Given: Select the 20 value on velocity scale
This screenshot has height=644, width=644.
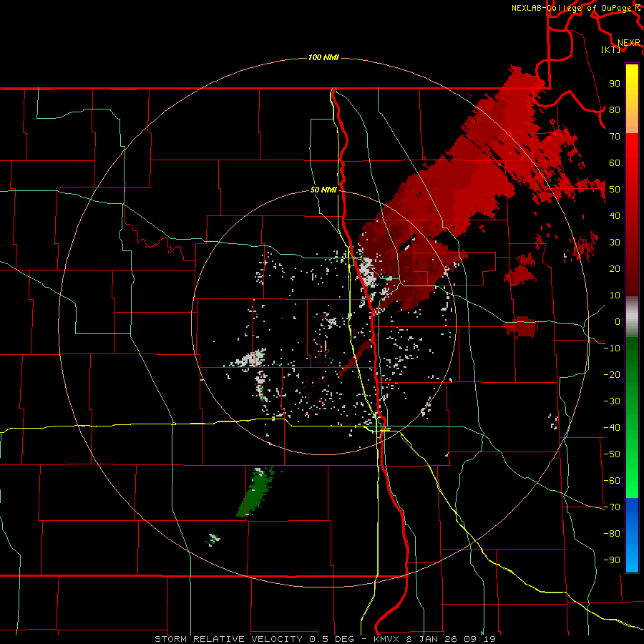Looking at the screenshot, I should [615, 268].
